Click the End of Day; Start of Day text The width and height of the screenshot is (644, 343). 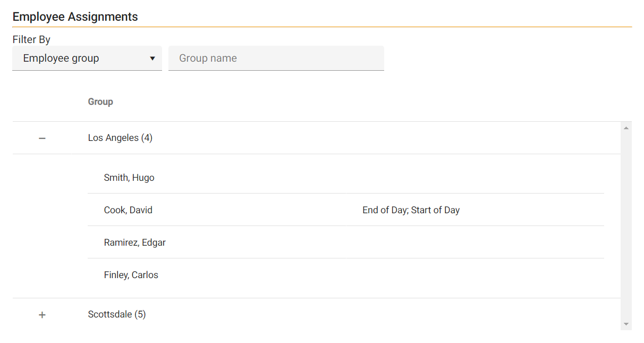[x=411, y=210]
